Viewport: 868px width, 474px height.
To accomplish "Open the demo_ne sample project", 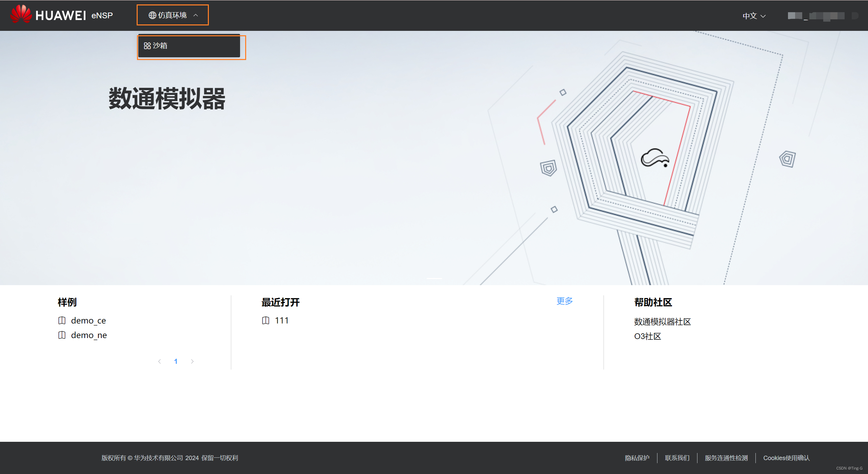I will (x=89, y=335).
